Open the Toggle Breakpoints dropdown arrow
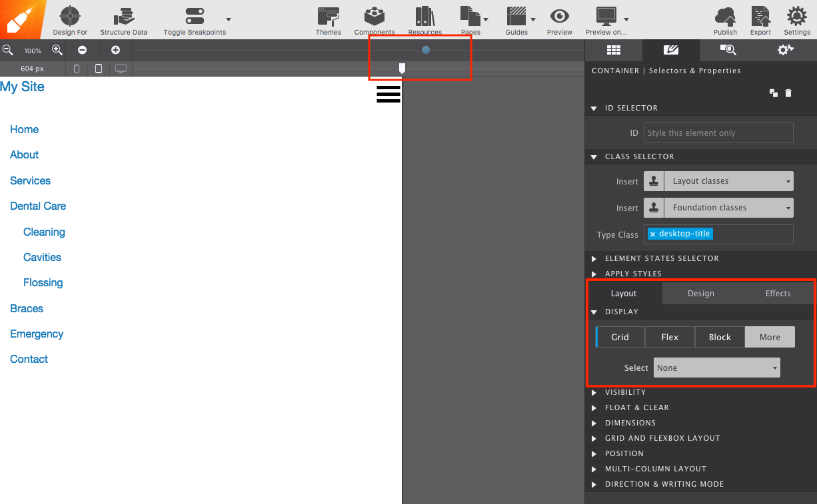 [x=229, y=19]
